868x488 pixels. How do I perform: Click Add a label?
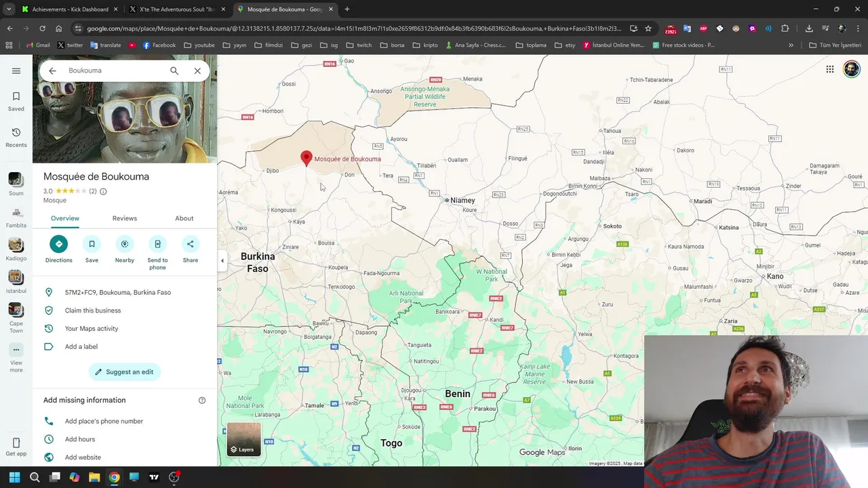point(125,346)
